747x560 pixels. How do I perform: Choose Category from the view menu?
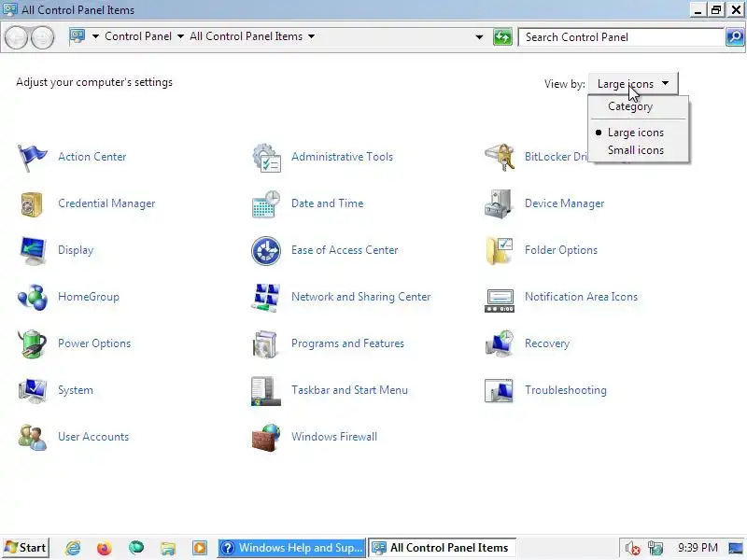tap(629, 106)
